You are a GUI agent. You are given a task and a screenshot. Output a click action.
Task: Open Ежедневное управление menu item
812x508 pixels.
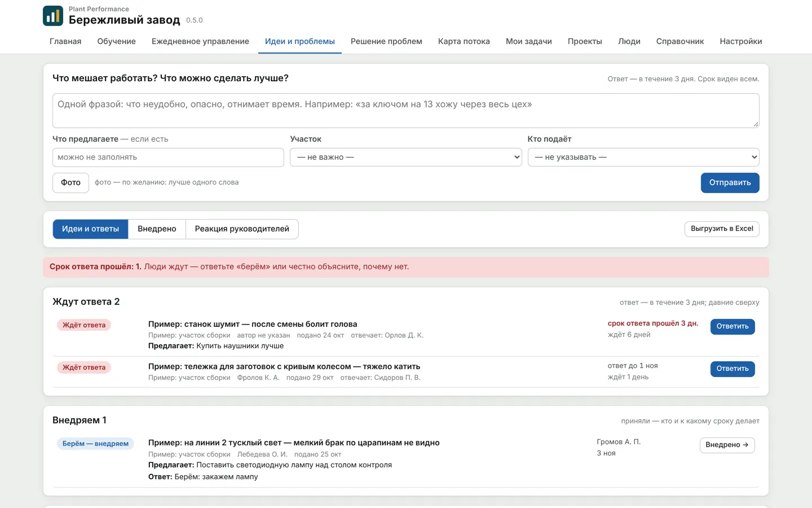pos(200,41)
